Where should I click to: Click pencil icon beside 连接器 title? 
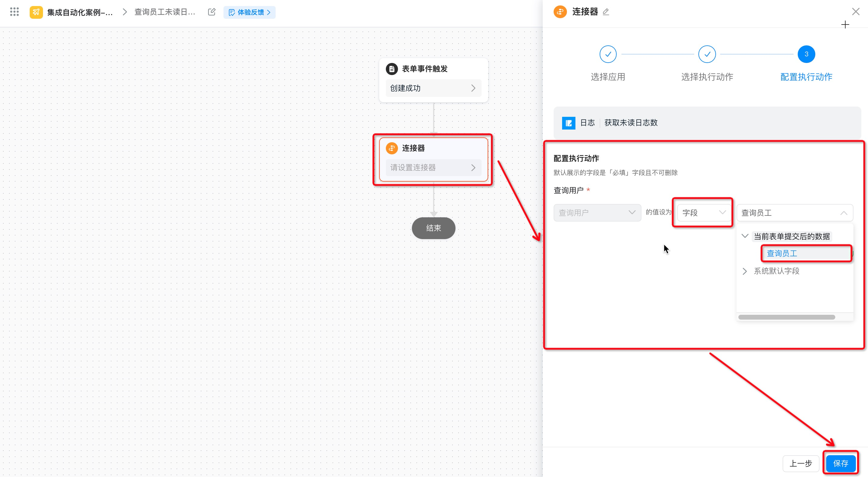[x=605, y=12]
